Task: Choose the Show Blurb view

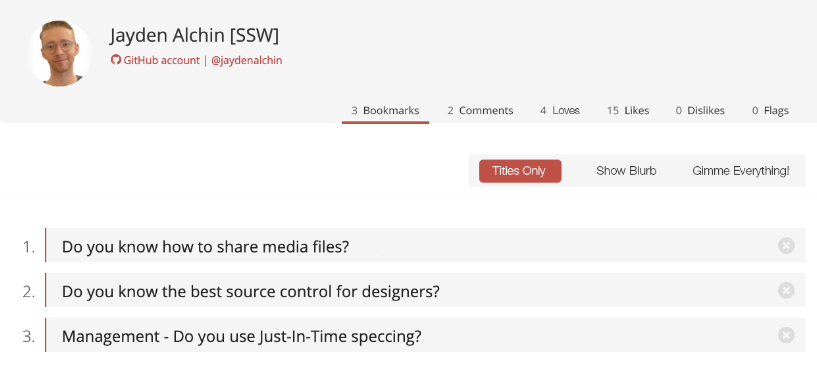Action: (626, 171)
